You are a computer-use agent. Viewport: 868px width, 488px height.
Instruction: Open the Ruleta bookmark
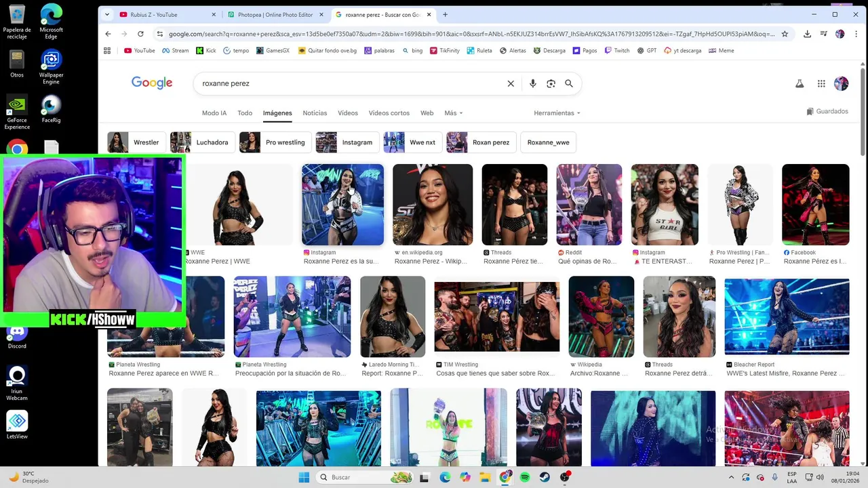coord(479,50)
